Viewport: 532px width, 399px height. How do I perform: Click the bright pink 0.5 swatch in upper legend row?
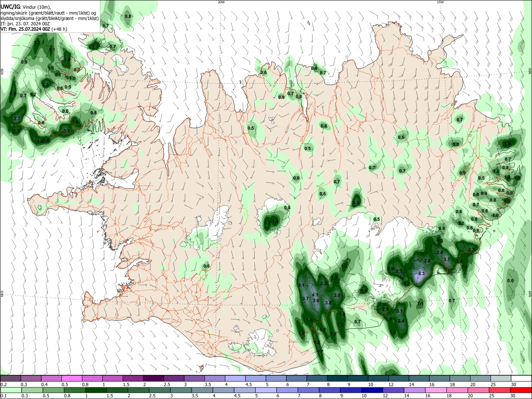point(72,378)
